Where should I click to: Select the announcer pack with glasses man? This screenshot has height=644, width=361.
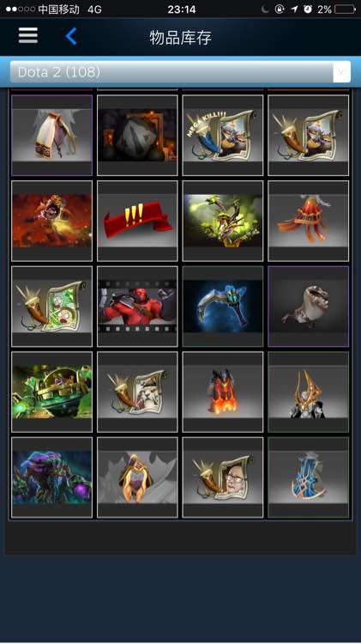pyautogui.click(x=223, y=477)
